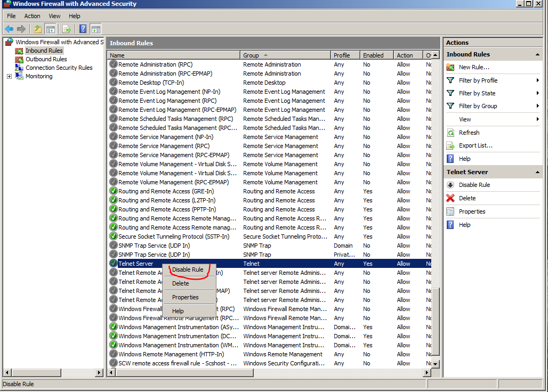The width and height of the screenshot is (548, 392).
Task: Choose Delete in the context menu
Action: point(189,283)
